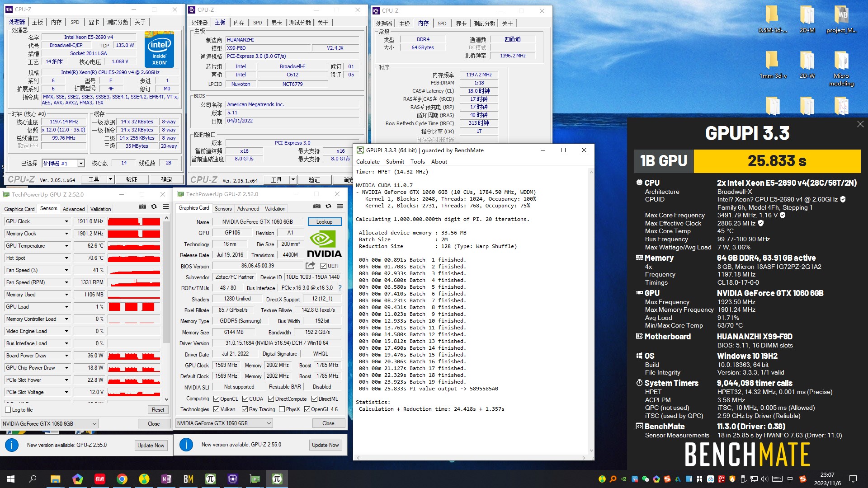
Task: Click the GPU-Z Sensors list vertical scrollbar
Action: click(166, 309)
